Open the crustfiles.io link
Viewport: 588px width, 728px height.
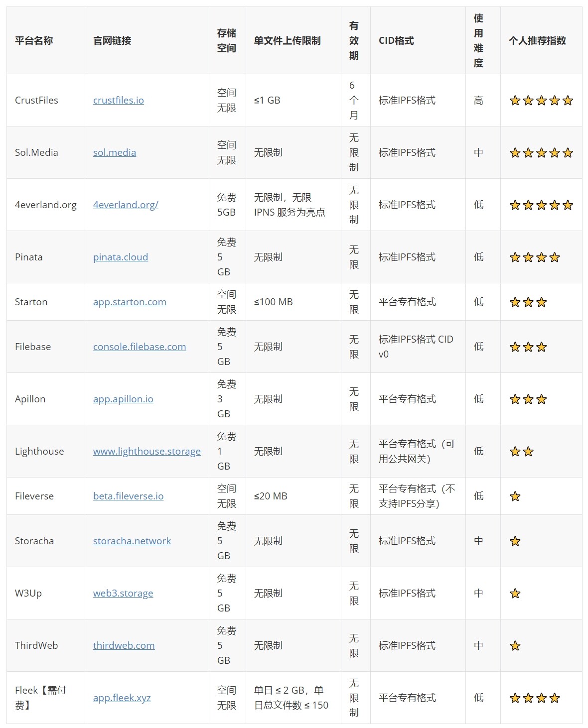click(x=119, y=100)
